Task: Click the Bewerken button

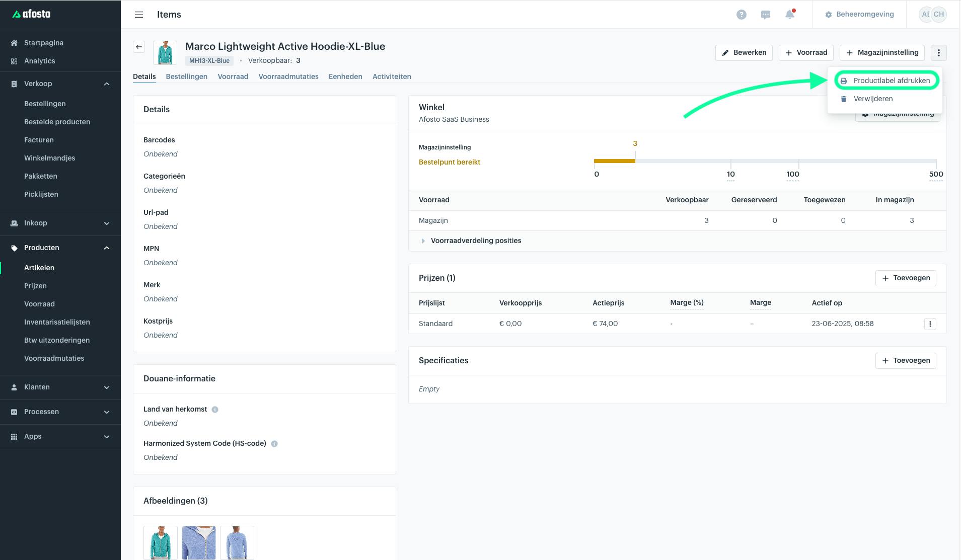Action: pyautogui.click(x=744, y=53)
